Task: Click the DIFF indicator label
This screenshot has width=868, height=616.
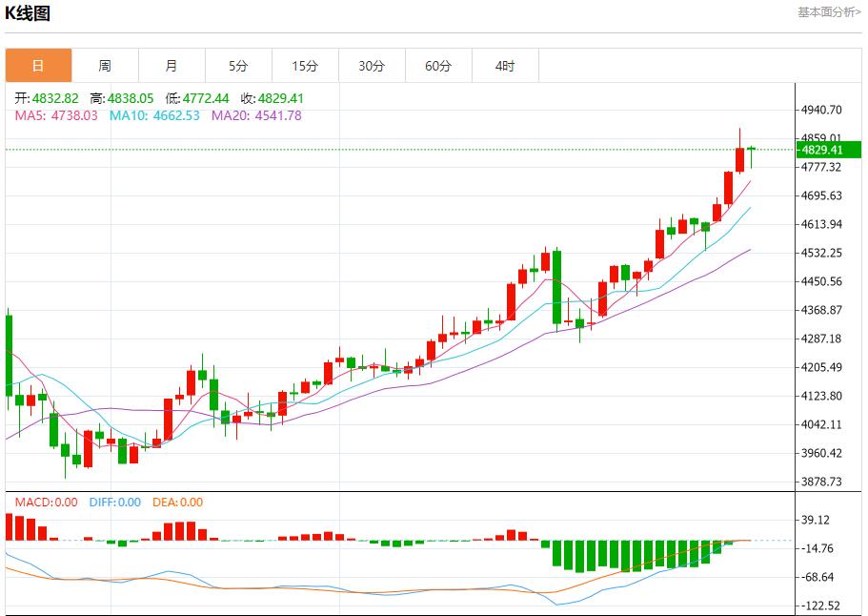Action: tap(114, 503)
